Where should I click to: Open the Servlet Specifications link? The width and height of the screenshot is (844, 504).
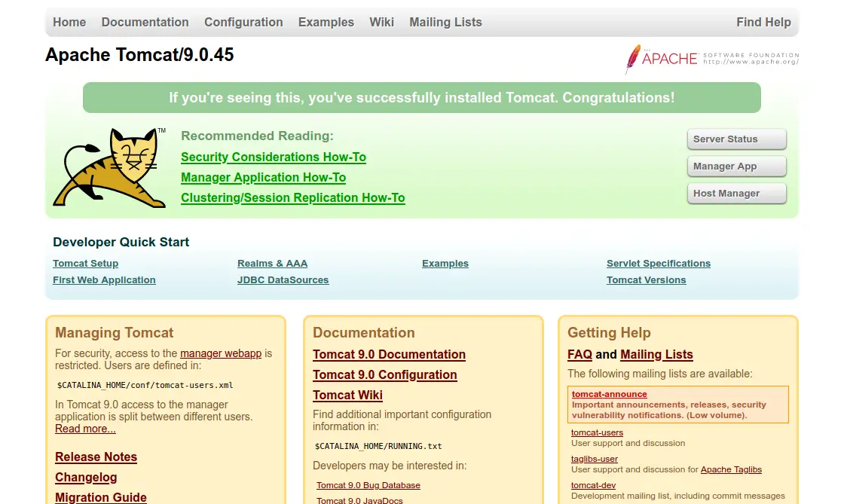659,264
